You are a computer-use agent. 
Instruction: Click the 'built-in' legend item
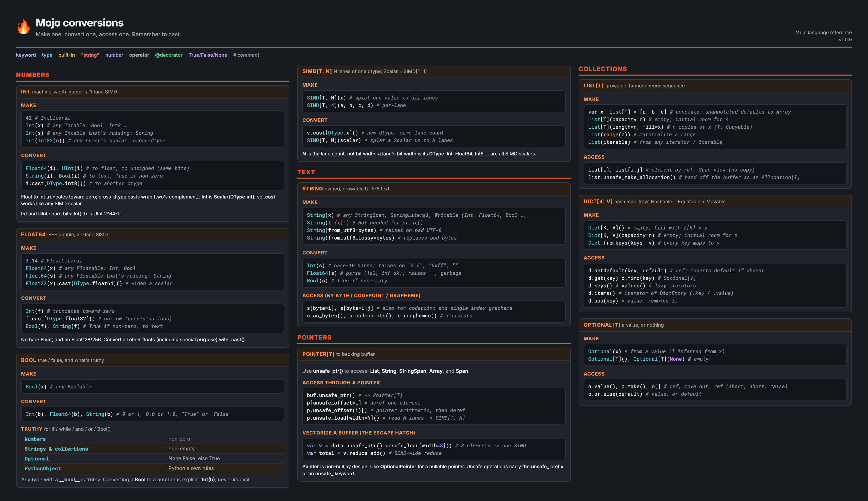coord(66,55)
